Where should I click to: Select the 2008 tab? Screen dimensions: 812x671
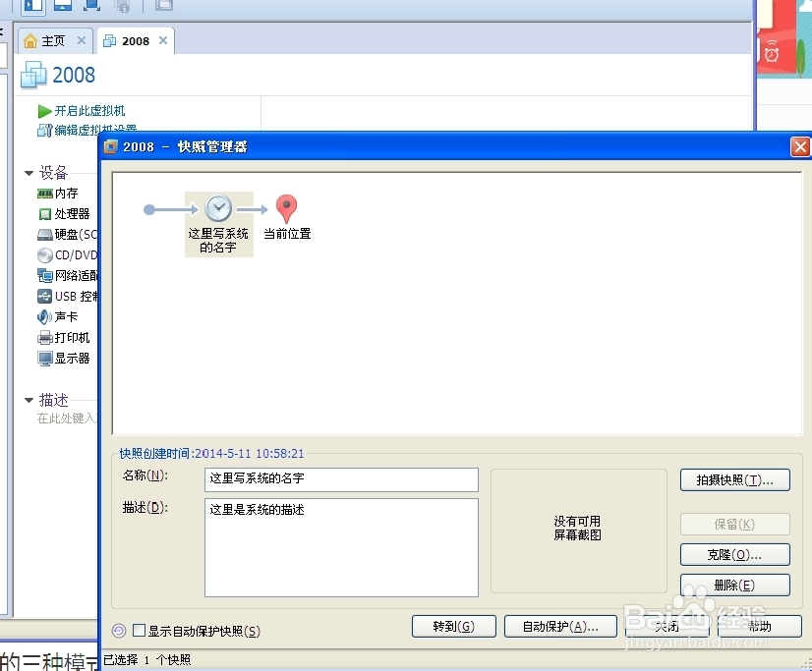pyautogui.click(x=135, y=41)
